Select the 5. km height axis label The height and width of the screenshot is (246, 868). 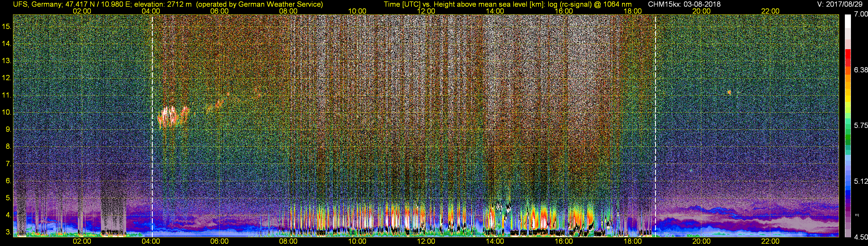[x=8, y=198]
